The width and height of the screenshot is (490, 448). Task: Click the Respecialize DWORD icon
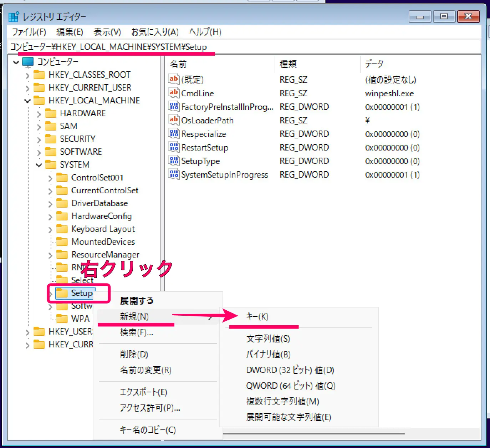click(174, 134)
